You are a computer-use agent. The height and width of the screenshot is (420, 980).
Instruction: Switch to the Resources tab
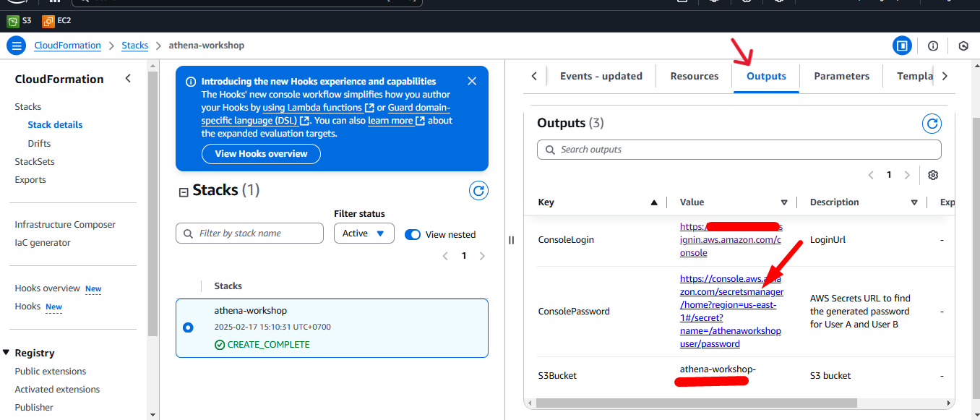694,76
